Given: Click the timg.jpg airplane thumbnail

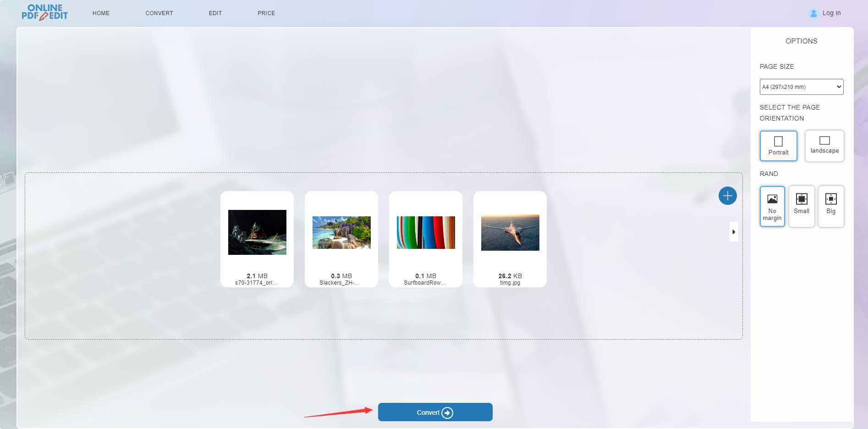Looking at the screenshot, I should (510, 232).
